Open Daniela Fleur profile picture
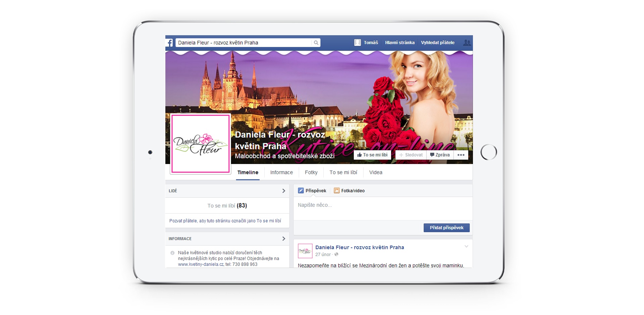The image size is (644, 315). 201,144
